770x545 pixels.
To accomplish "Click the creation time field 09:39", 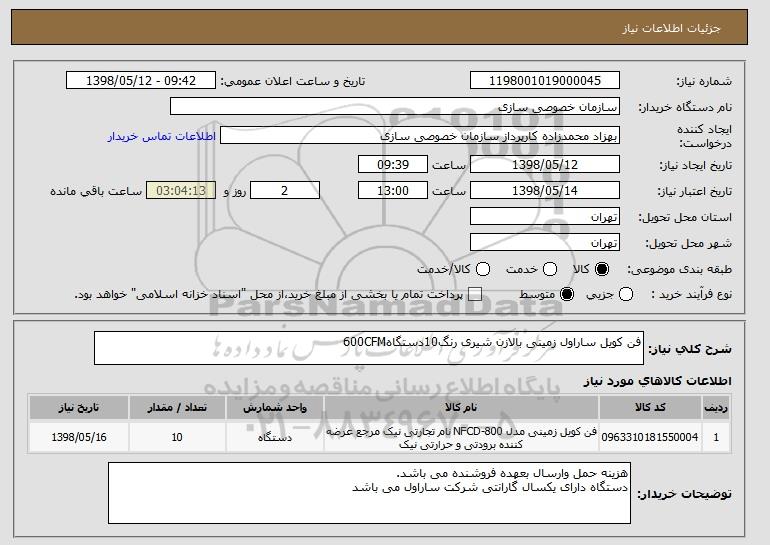I will click(393, 164).
